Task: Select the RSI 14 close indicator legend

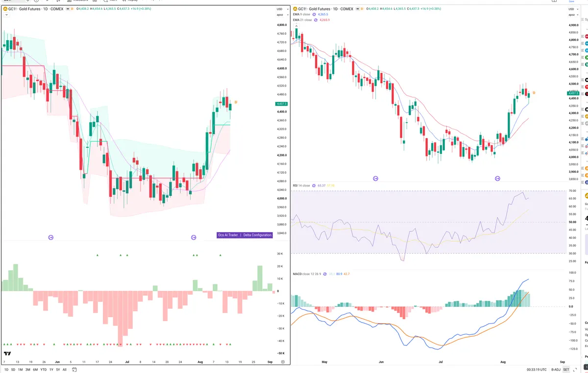Action: coord(301,186)
